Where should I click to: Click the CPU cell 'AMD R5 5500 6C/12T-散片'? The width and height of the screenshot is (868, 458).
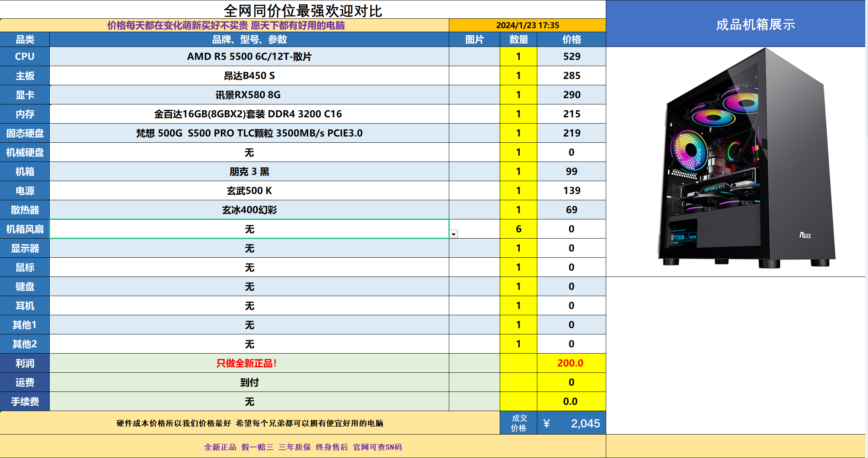click(x=249, y=56)
